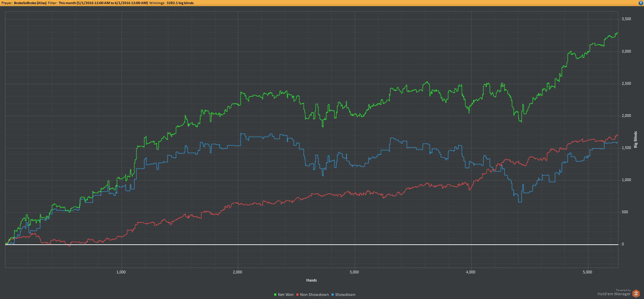The height and width of the screenshot is (299, 644).
Task: Click the "Big Blinds" y-axis title
Action: (635, 139)
